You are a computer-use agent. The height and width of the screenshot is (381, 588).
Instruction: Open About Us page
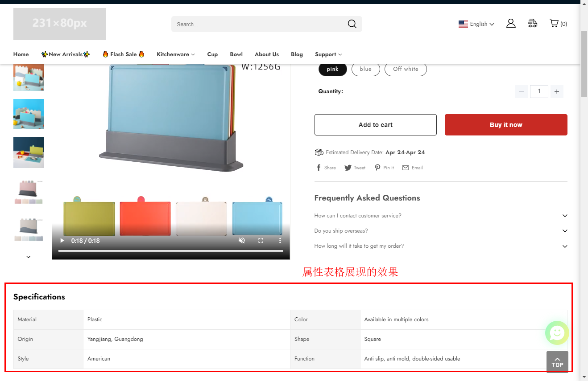pos(267,54)
